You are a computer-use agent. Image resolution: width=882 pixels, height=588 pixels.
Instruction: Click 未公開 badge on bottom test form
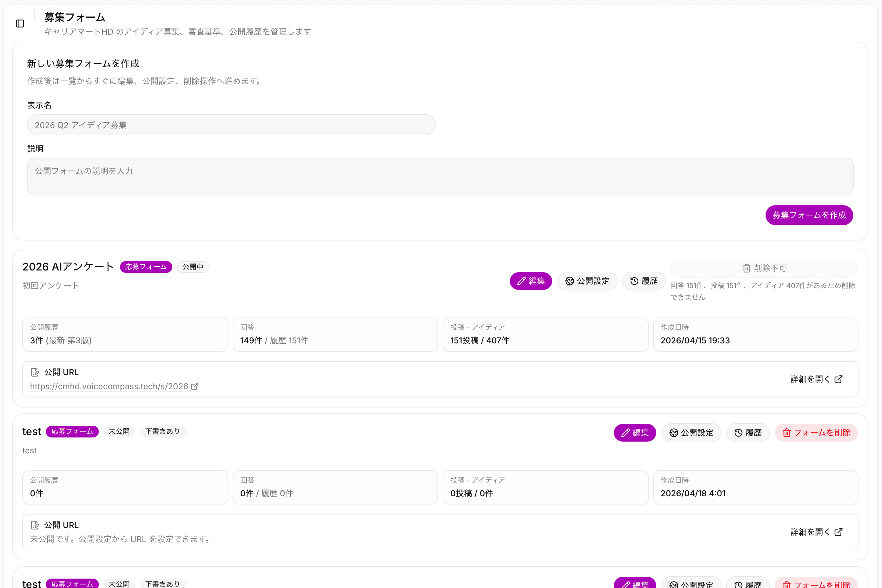119,584
